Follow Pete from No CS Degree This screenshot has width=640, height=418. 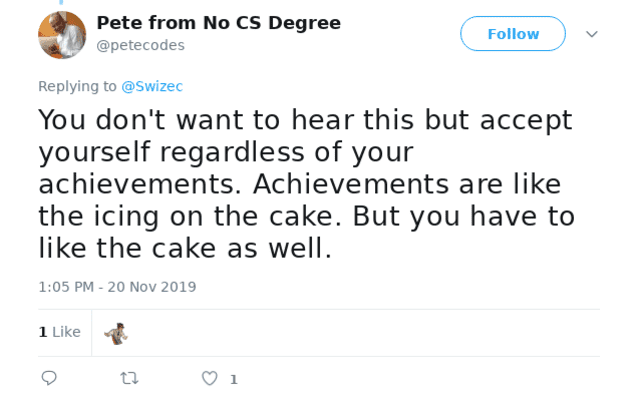[513, 34]
